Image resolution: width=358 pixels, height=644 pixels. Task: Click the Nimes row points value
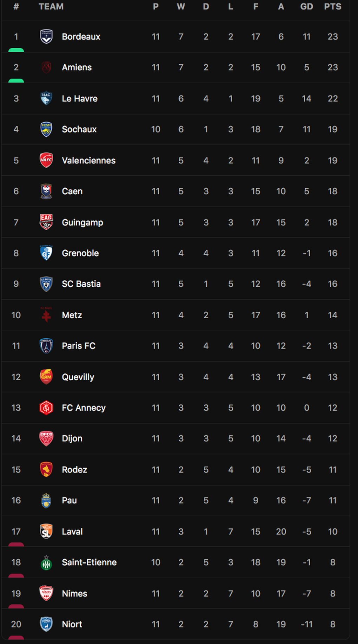[332, 593]
